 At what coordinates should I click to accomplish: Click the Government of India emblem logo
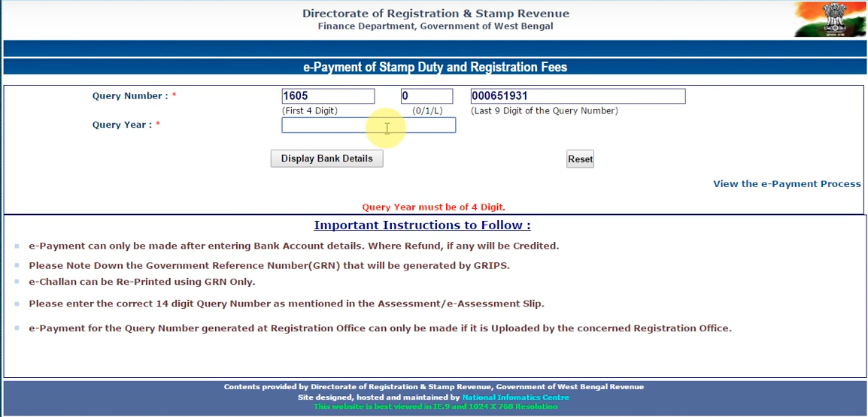[x=829, y=20]
